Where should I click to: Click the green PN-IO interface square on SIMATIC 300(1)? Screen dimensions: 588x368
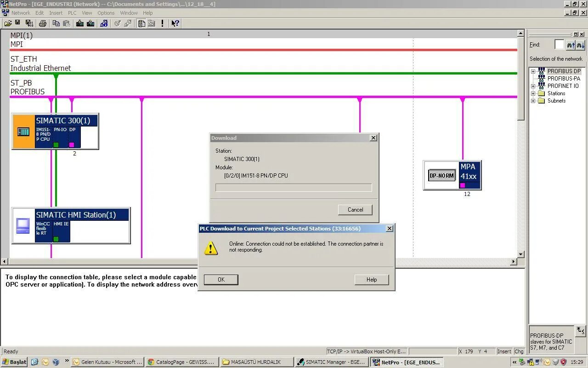click(x=56, y=145)
